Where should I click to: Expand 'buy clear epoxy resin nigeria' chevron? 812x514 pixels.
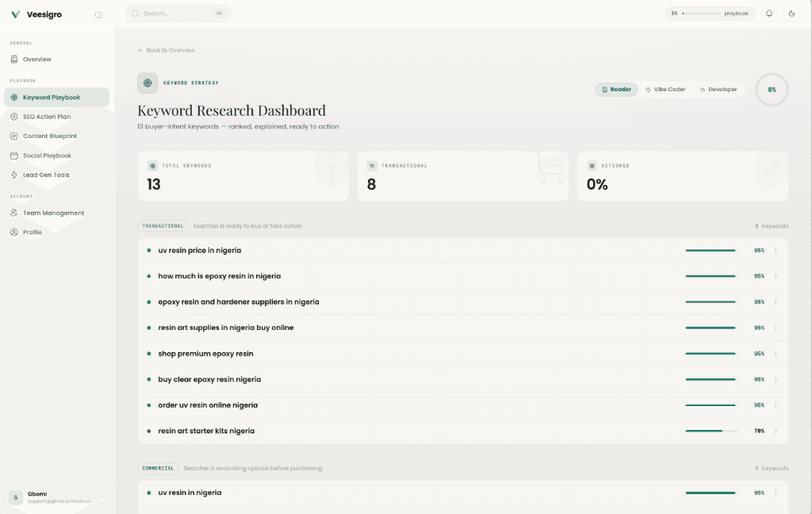(x=776, y=379)
